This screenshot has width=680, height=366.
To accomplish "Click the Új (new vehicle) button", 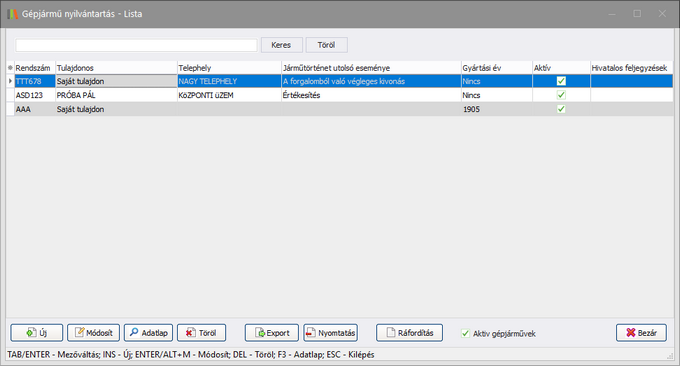I will pos(37,333).
